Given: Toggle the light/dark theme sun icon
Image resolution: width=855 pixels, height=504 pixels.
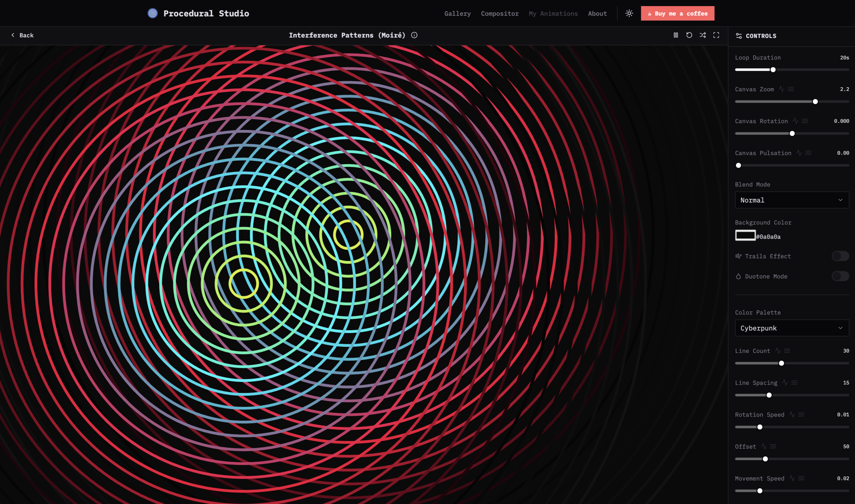Looking at the screenshot, I should [x=629, y=13].
